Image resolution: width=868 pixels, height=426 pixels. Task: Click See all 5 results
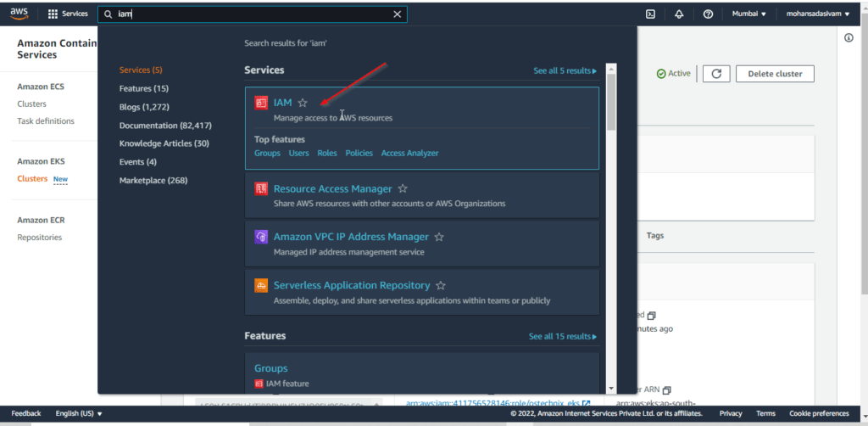click(x=565, y=71)
